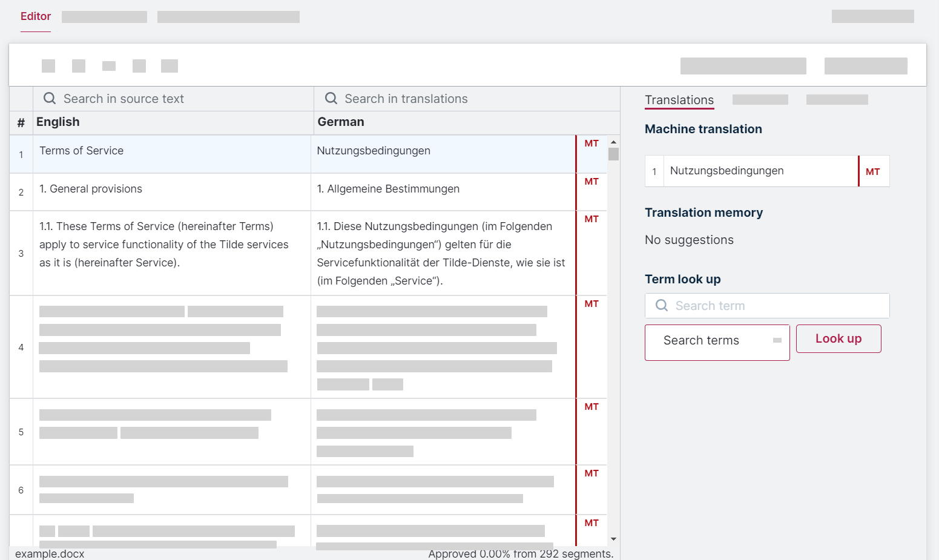
Task: Click the English column header
Action: tap(58, 122)
